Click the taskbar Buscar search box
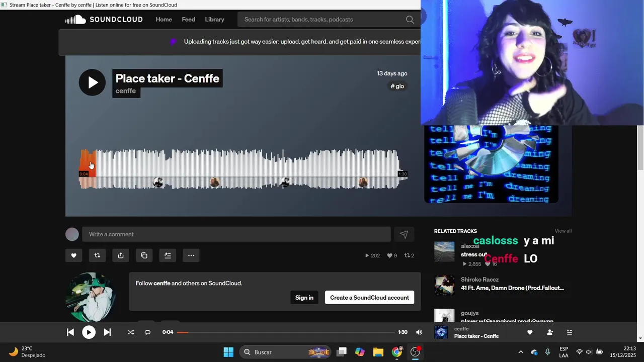Image resolution: width=644 pixels, height=362 pixels. [285, 352]
